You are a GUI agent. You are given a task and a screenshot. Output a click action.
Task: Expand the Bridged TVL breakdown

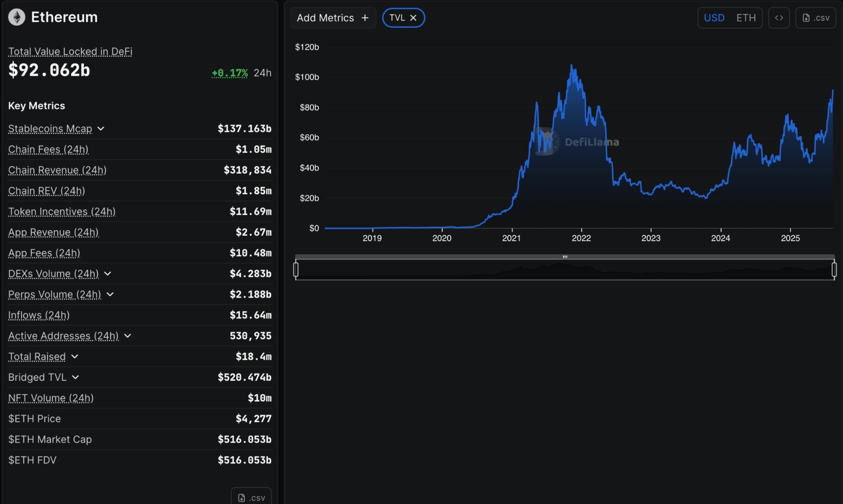tap(75, 377)
